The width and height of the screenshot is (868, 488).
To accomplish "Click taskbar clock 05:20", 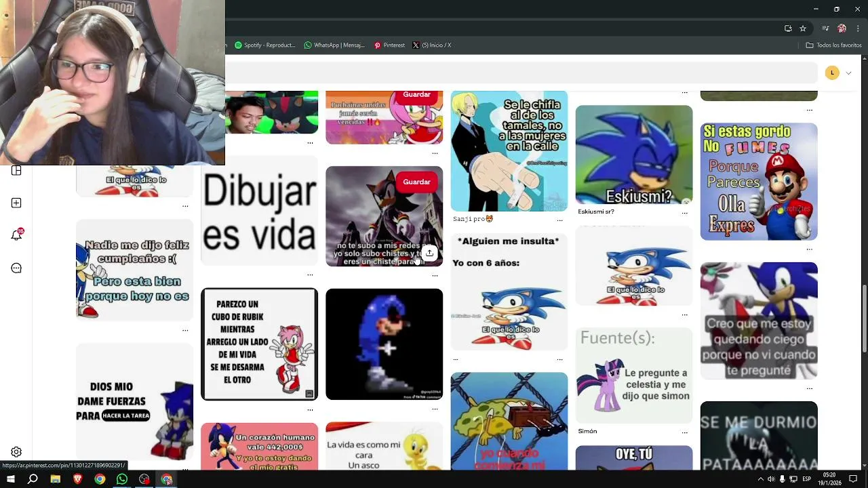I will click(x=829, y=479).
